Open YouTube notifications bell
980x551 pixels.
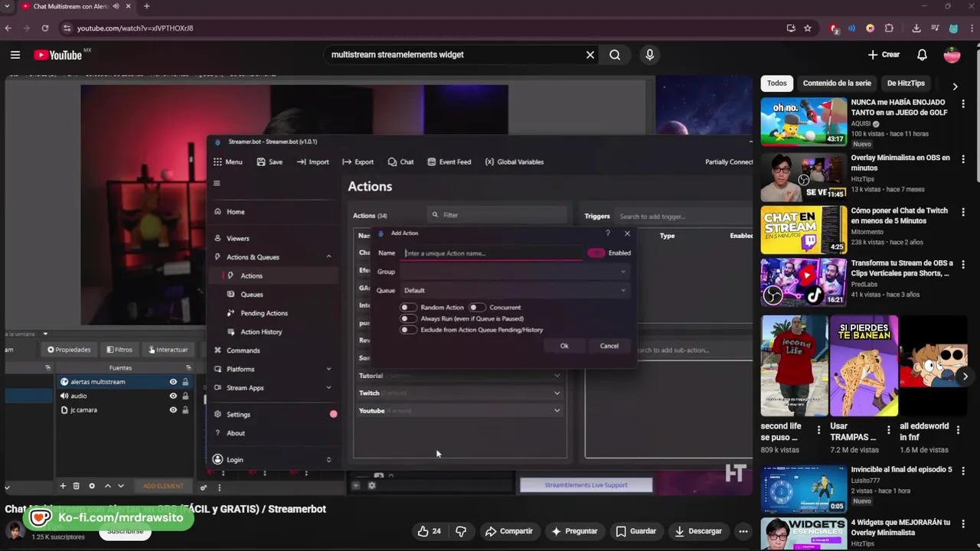click(x=922, y=54)
